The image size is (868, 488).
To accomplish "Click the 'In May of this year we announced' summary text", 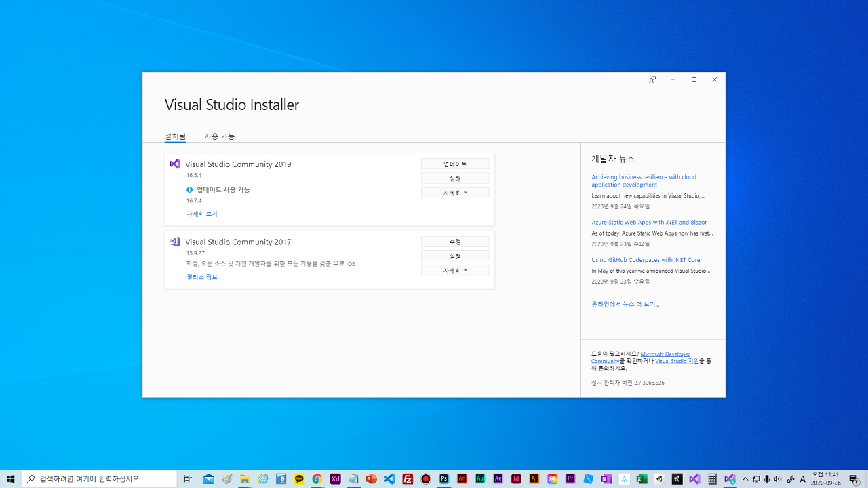I will coord(651,271).
